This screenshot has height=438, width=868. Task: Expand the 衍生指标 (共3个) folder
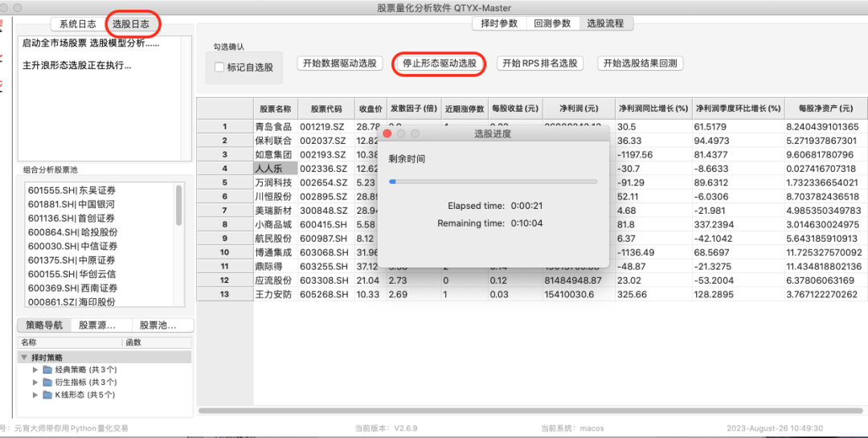[x=35, y=382]
